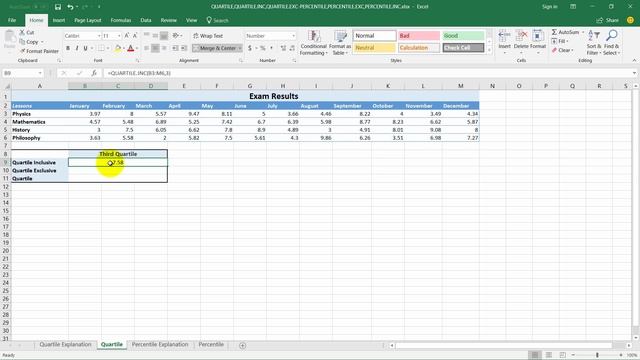
Task: Toggle Wrap Text
Action: [208, 36]
